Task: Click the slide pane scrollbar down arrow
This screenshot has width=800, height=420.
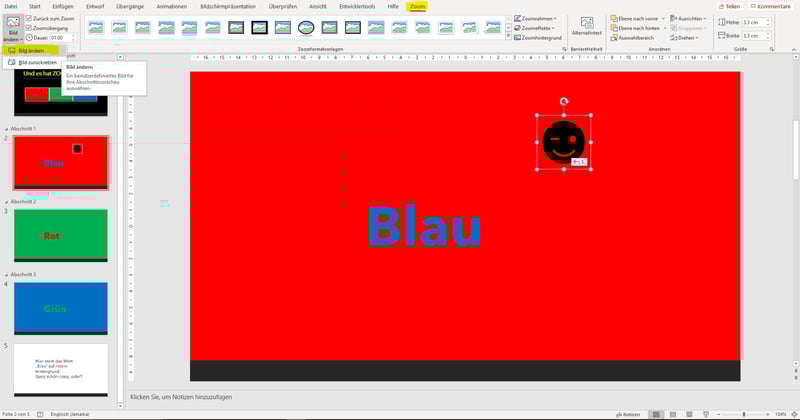Action: click(x=120, y=406)
